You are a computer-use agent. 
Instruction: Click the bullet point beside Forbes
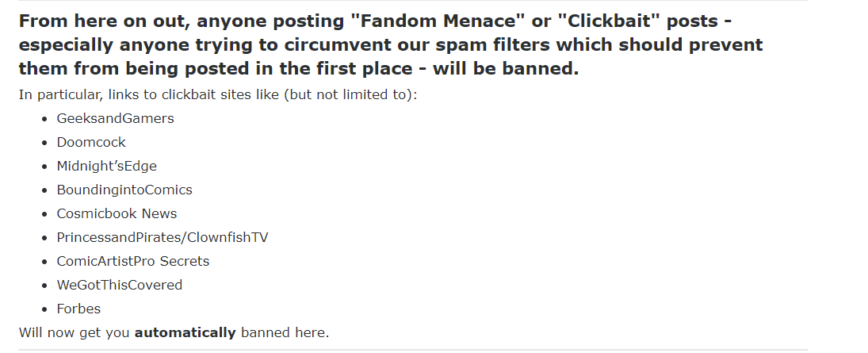point(44,309)
